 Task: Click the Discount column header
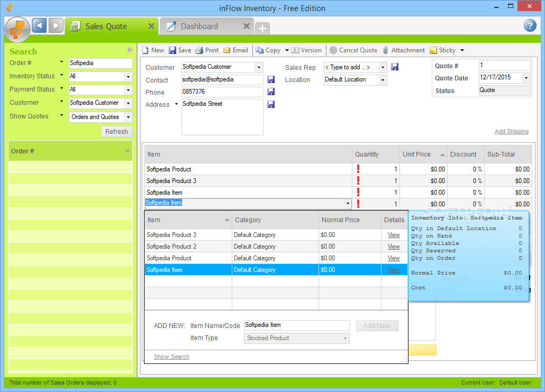tap(466, 154)
